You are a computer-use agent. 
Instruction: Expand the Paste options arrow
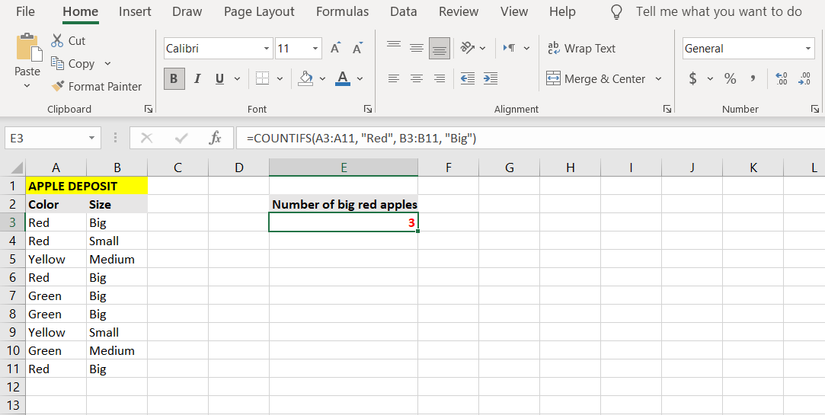[x=27, y=85]
